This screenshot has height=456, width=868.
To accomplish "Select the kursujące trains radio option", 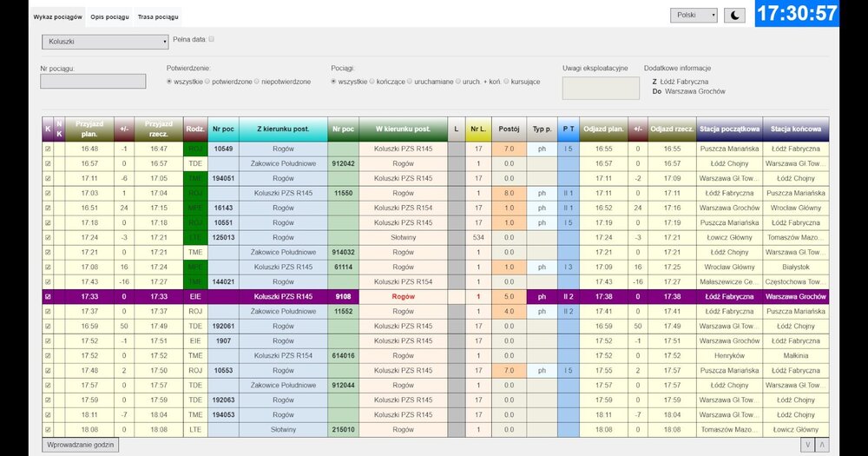I will [x=506, y=82].
